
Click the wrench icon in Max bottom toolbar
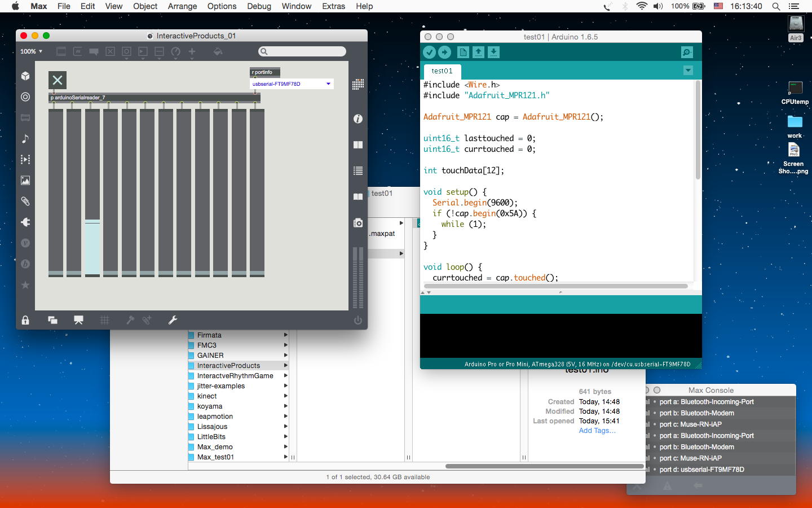173,320
